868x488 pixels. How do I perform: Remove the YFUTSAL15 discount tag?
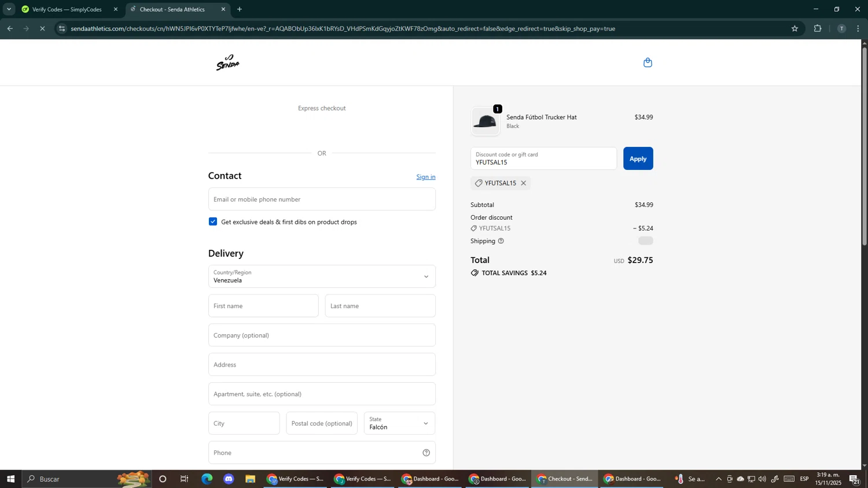point(523,183)
